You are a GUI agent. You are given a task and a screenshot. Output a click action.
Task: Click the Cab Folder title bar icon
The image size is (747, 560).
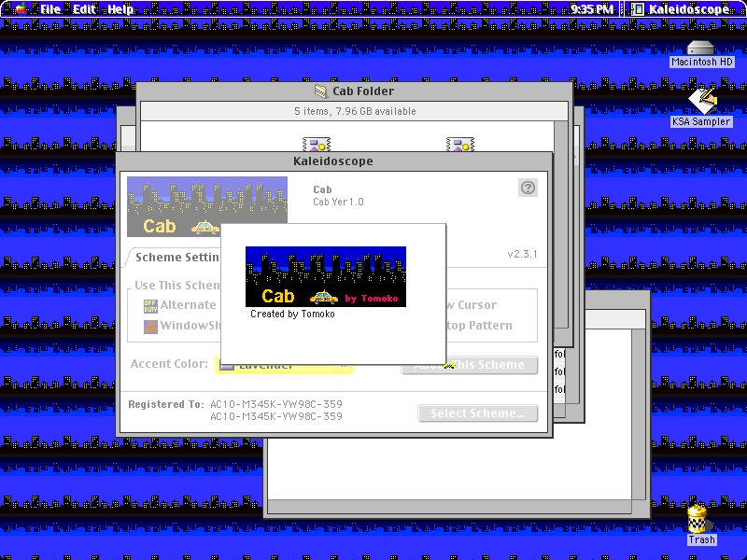[x=321, y=91]
